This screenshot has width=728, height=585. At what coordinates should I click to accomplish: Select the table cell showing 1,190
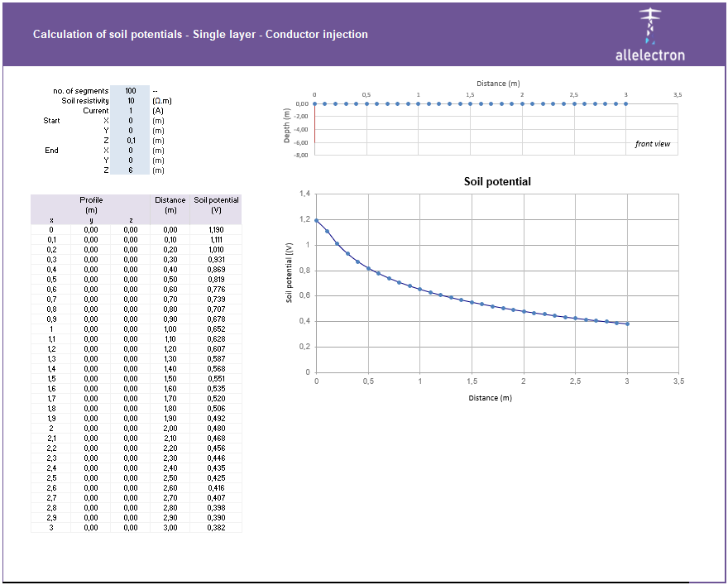pyautogui.click(x=217, y=228)
